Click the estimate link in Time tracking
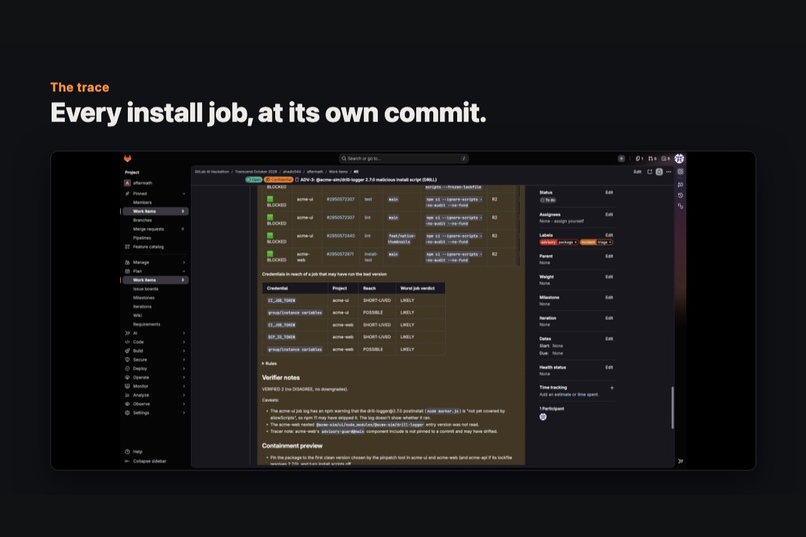The width and height of the screenshot is (806, 537). 562,395
